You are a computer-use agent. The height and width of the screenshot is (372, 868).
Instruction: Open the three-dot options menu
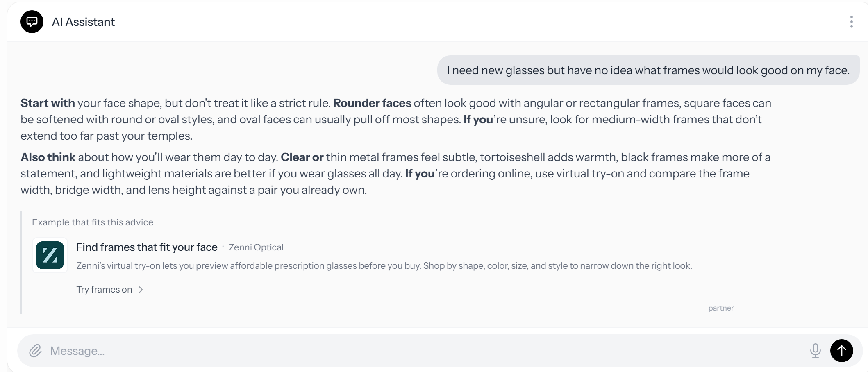tap(851, 22)
